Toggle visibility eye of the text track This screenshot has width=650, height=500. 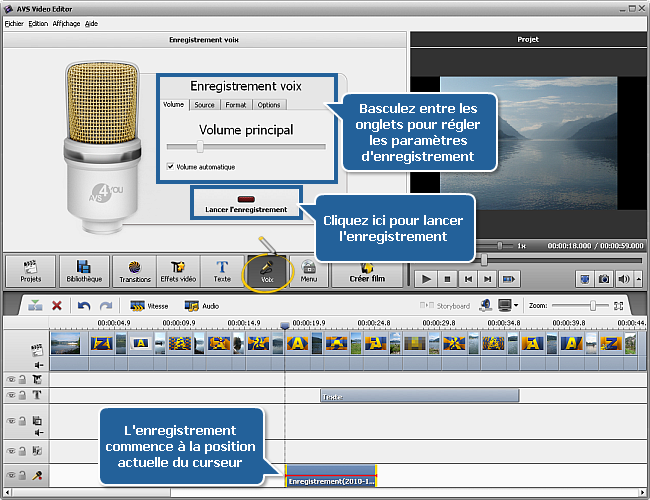pos(11,395)
